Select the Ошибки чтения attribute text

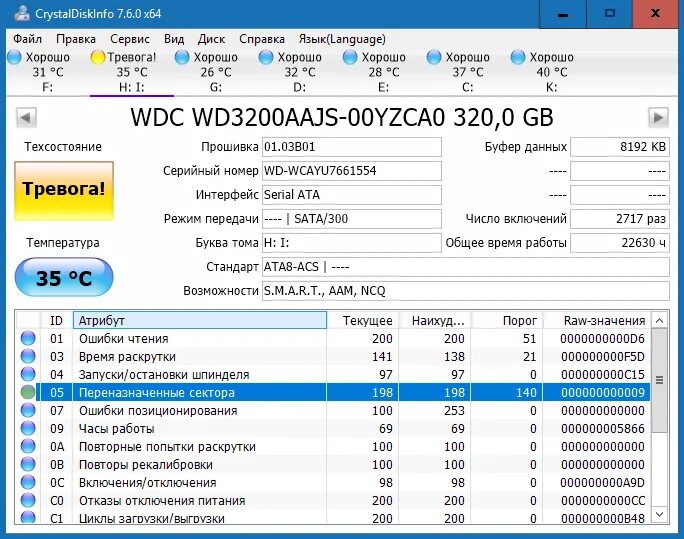coord(123,339)
